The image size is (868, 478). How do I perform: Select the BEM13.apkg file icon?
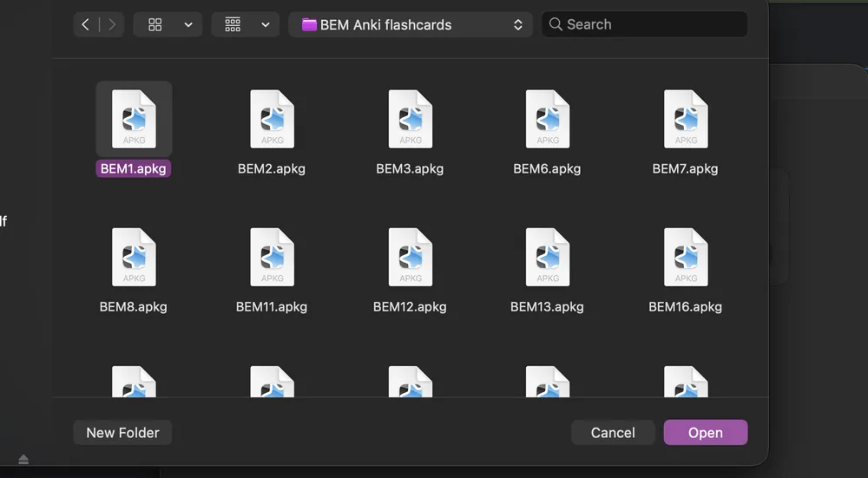(548, 258)
